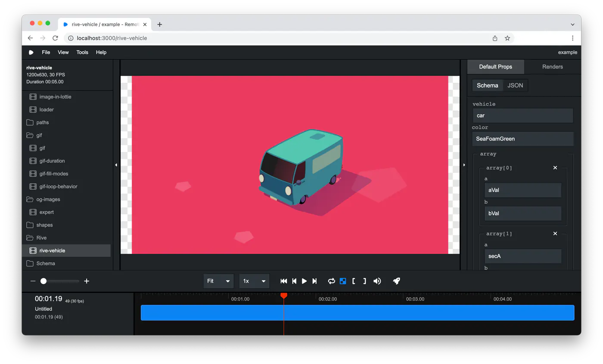
Task: Toggle the loop playback button
Action: (331, 281)
